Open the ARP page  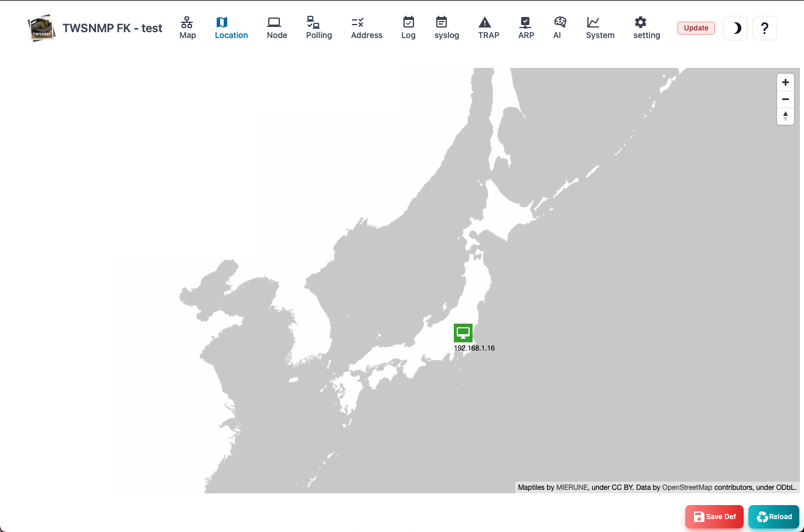pyautogui.click(x=526, y=28)
